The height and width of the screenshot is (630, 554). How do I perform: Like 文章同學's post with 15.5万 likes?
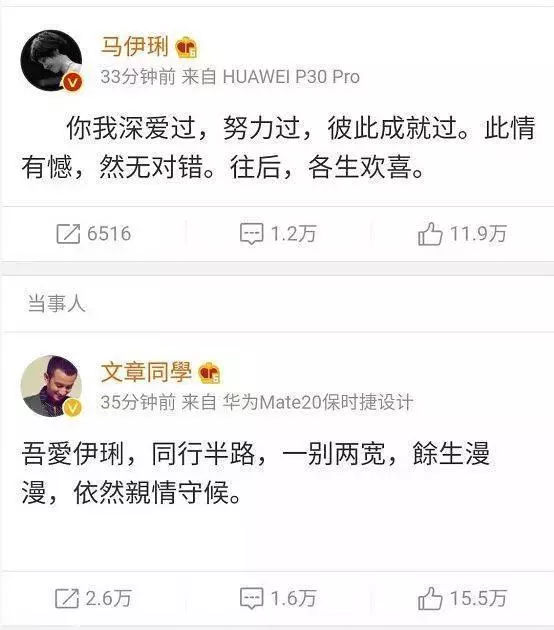tap(462, 598)
